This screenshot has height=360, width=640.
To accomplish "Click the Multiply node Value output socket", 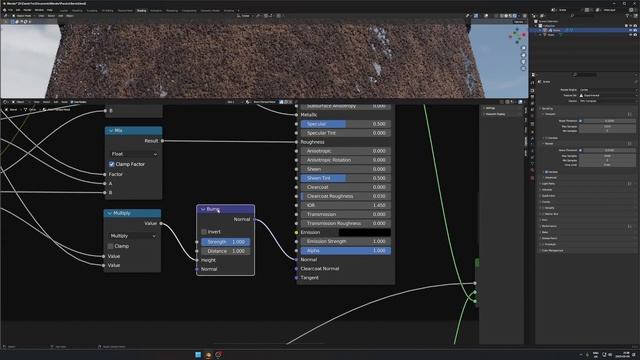I will (161, 223).
